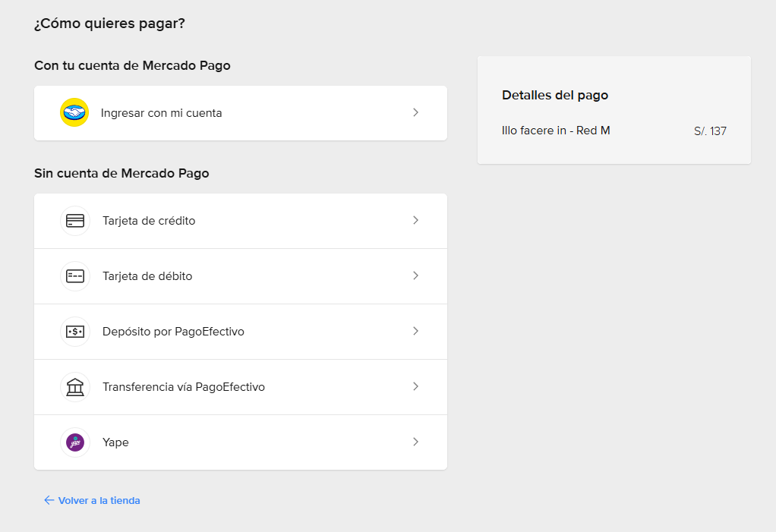Click the debit card icon
Screen dimensions: 776x532
point(75,276)
